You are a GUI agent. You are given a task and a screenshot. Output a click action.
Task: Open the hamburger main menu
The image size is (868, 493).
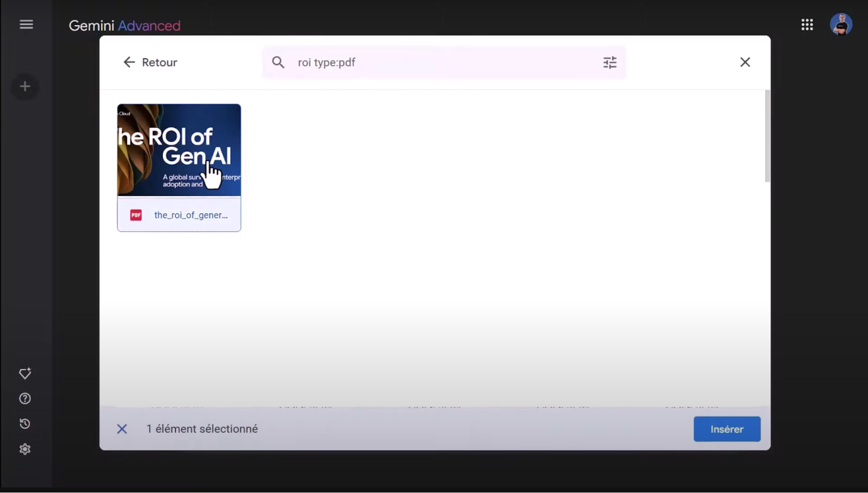point(26,24)
